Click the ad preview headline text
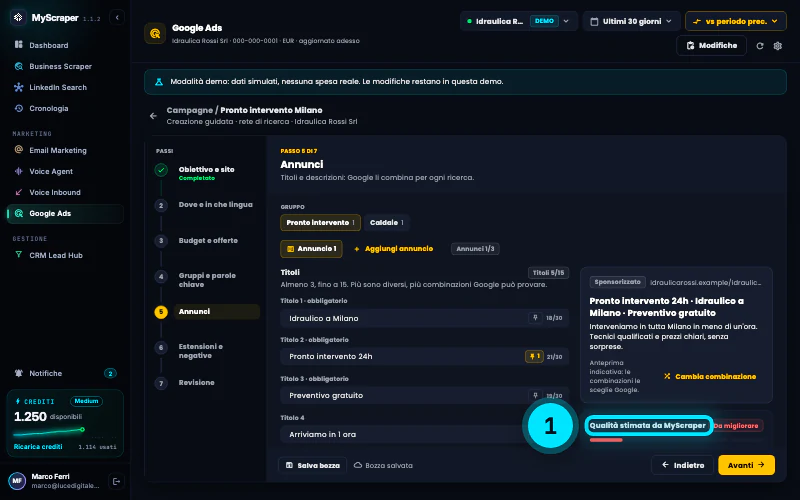Image resolution: width=800 pixels, height=500 pixels. pyautogui.click(x=666, y=307)
